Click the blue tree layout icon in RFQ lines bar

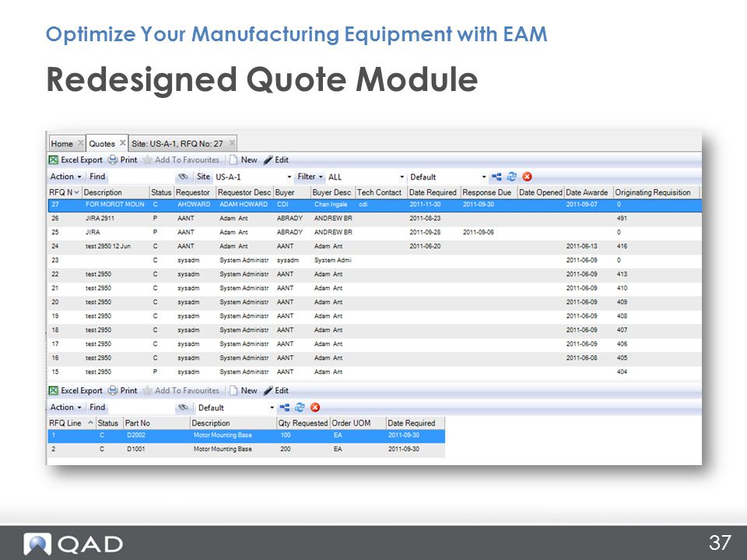pos(285,407)
